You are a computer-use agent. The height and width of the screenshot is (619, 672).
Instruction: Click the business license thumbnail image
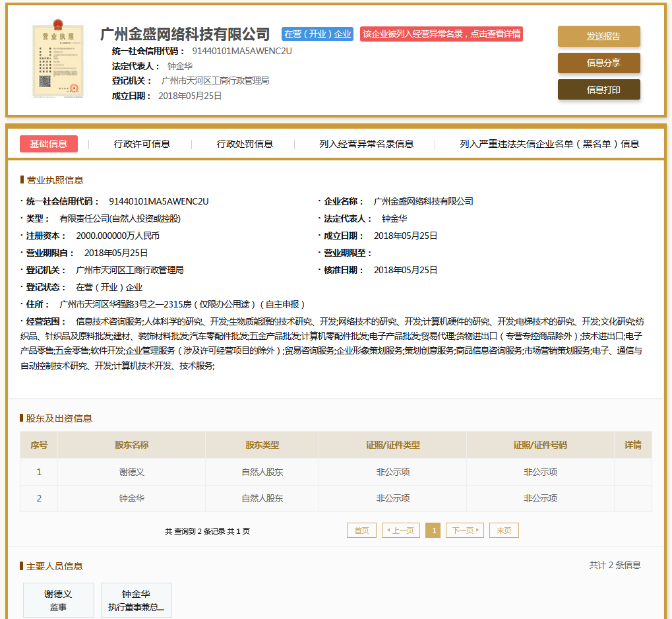click(58, 60)
